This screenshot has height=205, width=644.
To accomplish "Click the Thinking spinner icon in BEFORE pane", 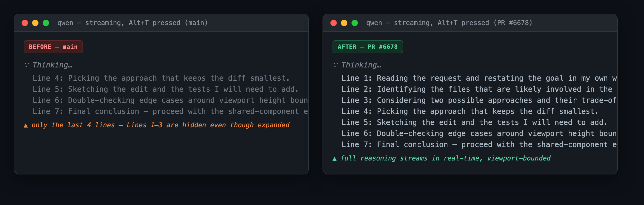I will tap(27, 65).
